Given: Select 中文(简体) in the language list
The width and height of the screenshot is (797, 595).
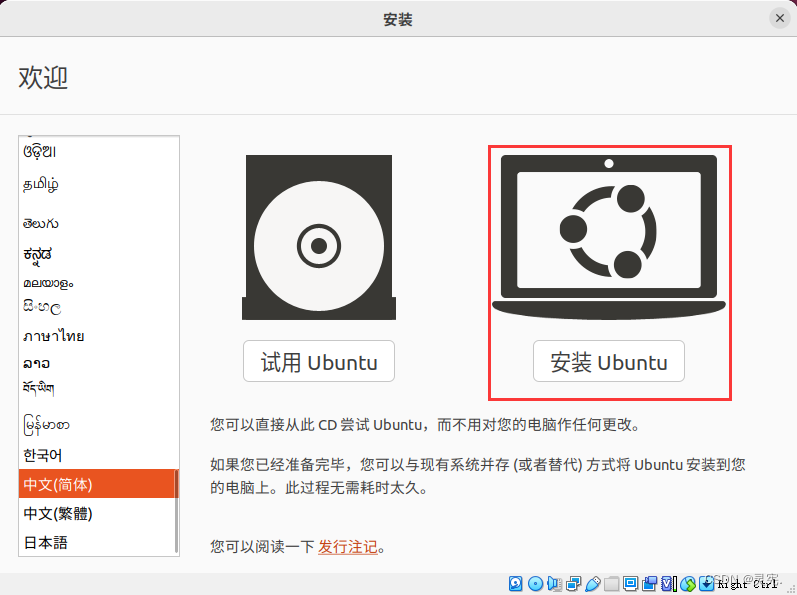Looking at the screenshot, I should [x=97, y=484].
